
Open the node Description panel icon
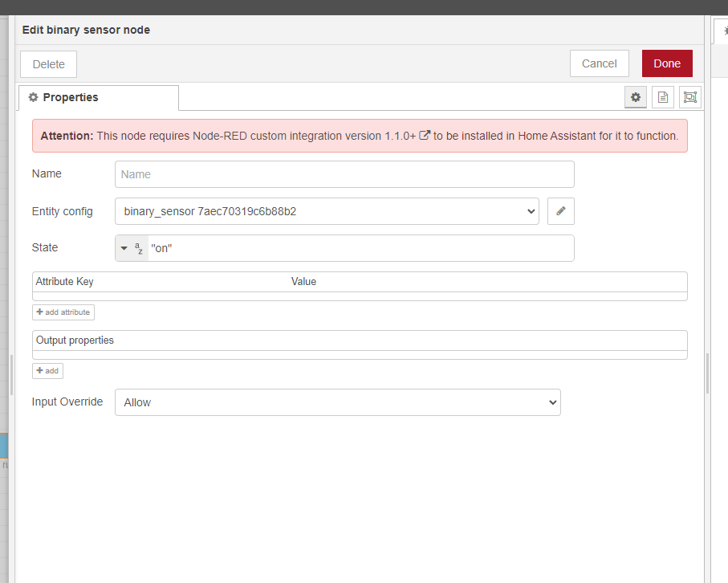(x=662, y=97)
